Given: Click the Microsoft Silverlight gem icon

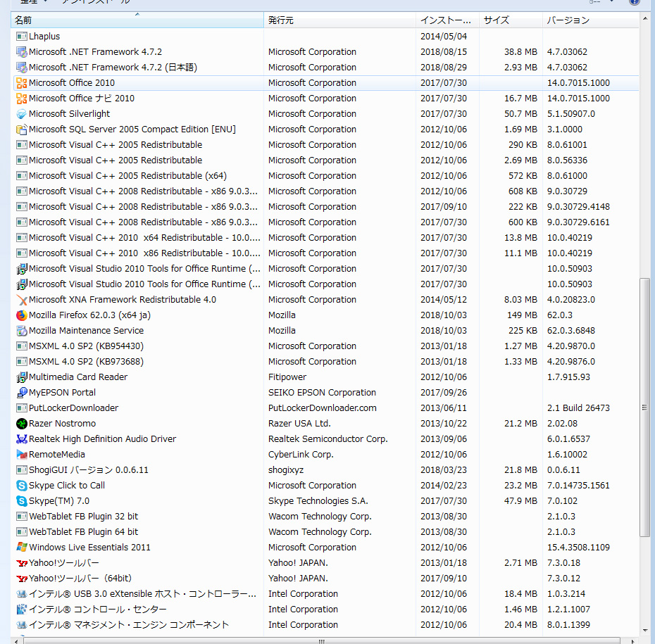Looking at the screenshot, I should (21, 113).
